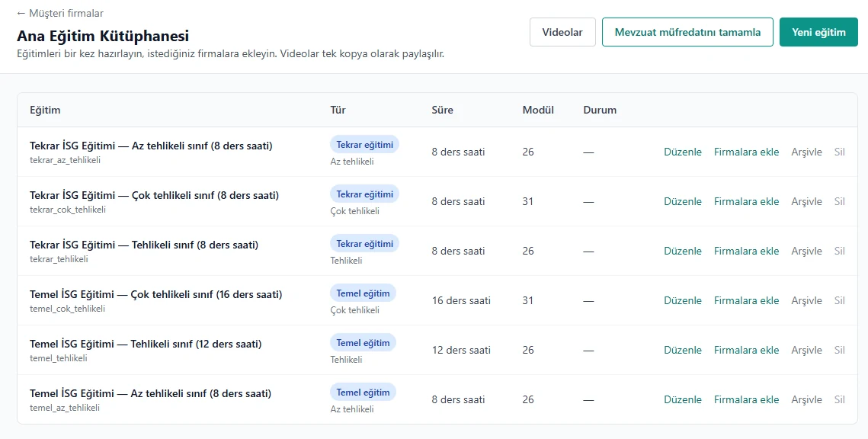The width and height of the screenshot is (868, 439).
Task: Edit the temel_cok_tehlikeli 16 ders saati training
Action: coord(683,300)
